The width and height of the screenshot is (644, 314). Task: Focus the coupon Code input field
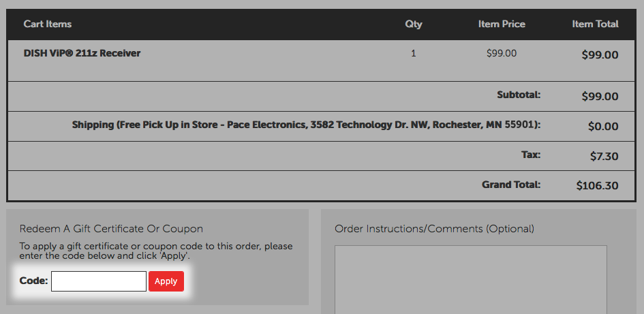coord(99,281)
